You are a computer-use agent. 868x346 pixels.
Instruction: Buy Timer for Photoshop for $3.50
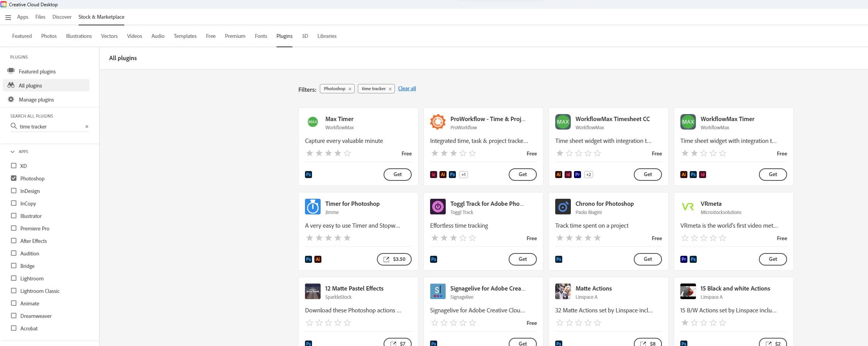point(394,259)
